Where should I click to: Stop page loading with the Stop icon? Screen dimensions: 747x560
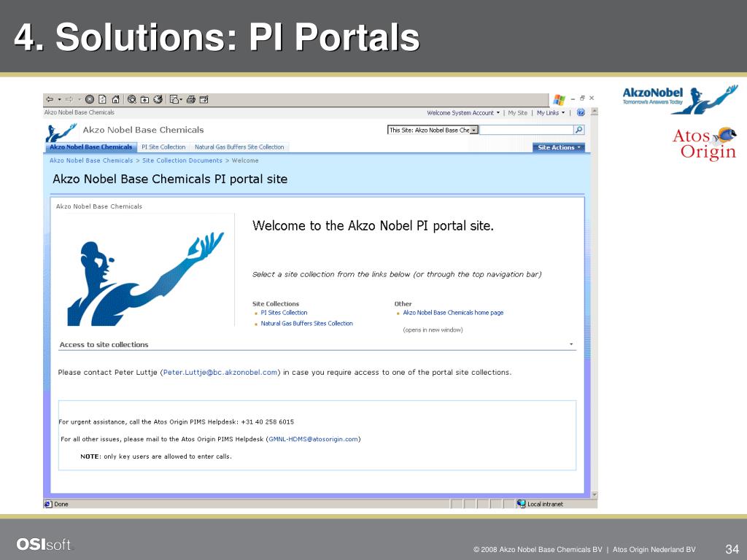[90, 99]
